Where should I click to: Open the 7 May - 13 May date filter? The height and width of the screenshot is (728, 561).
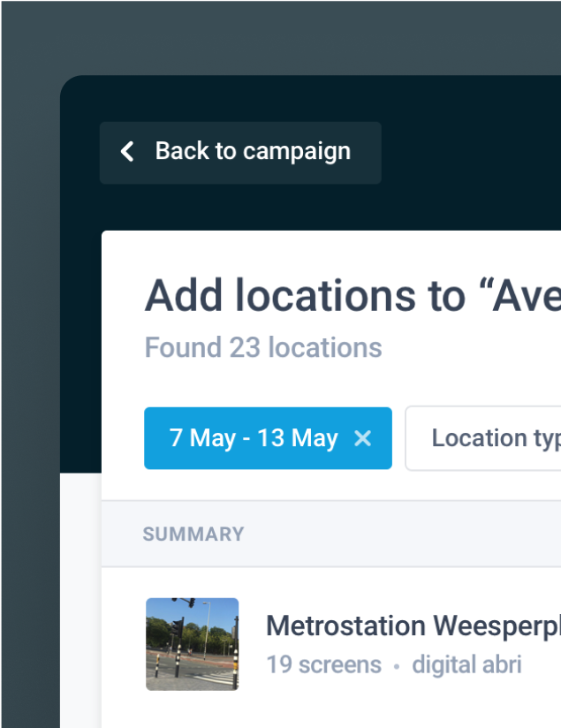point(254,438)
